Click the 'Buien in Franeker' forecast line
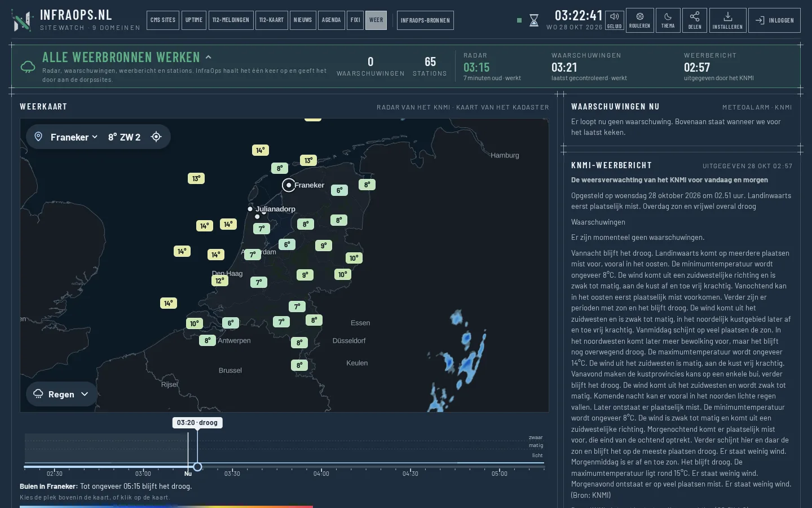 (x=105, y=486)
